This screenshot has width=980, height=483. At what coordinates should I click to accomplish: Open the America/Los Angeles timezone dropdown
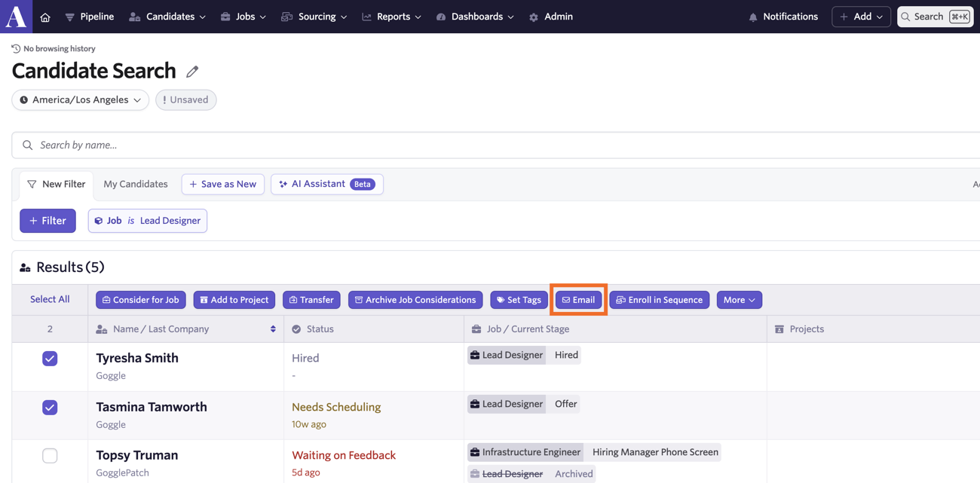click(x=80, y=99)
